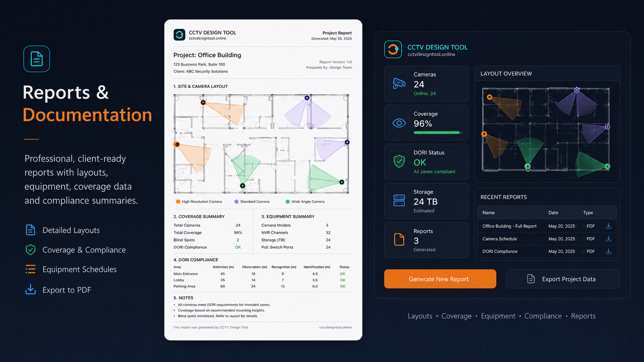This screenshot has height=362, width=644.
Task: Click the DORI Status shield icon
Action: tap(399, 161)
